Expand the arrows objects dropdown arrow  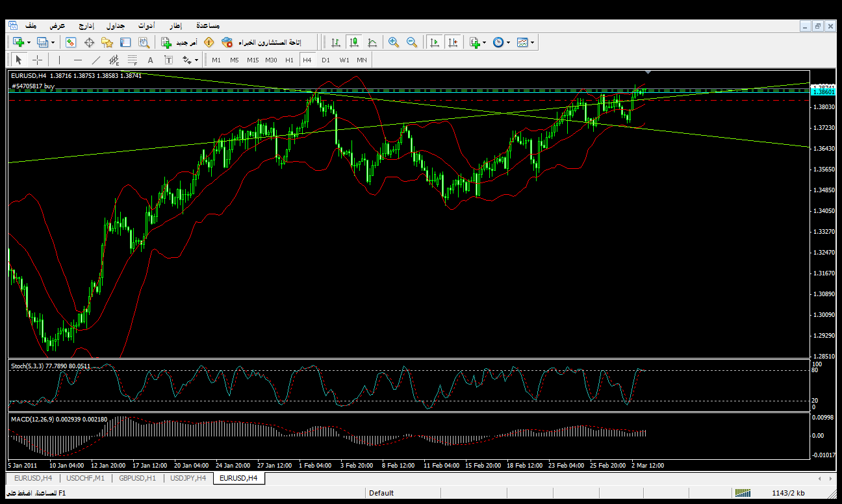point(197,60)
